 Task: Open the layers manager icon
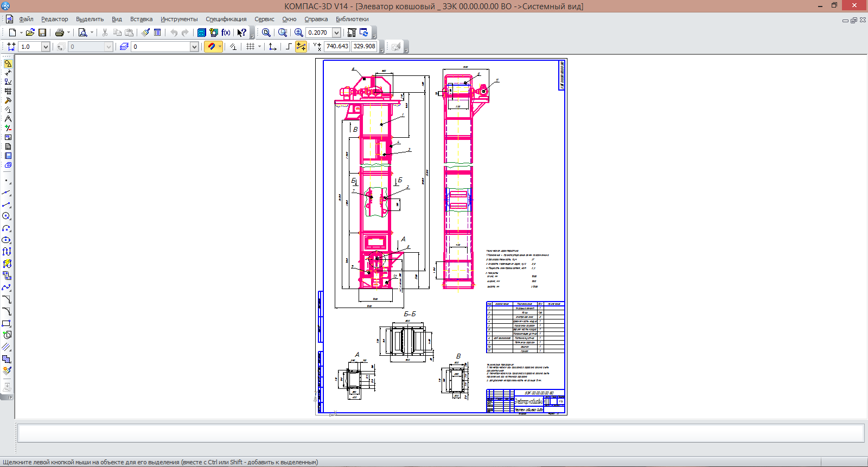(124, 47)
